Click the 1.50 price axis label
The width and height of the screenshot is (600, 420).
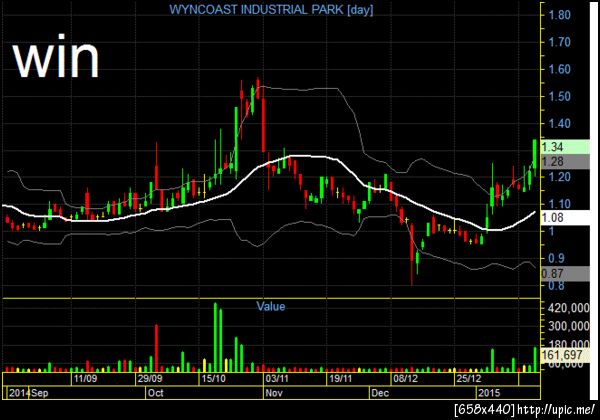point(559,96)
